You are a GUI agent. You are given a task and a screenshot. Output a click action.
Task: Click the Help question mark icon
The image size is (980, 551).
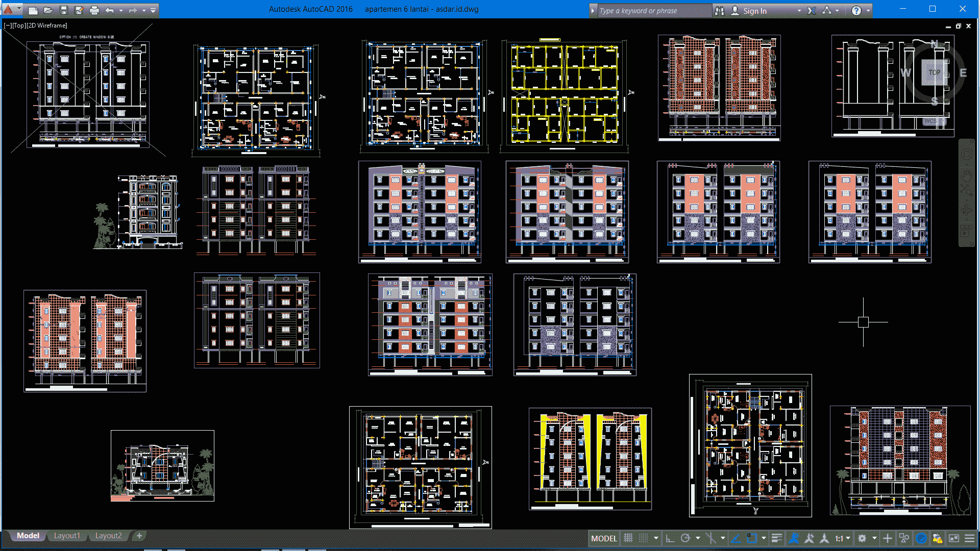click(856, 11)
